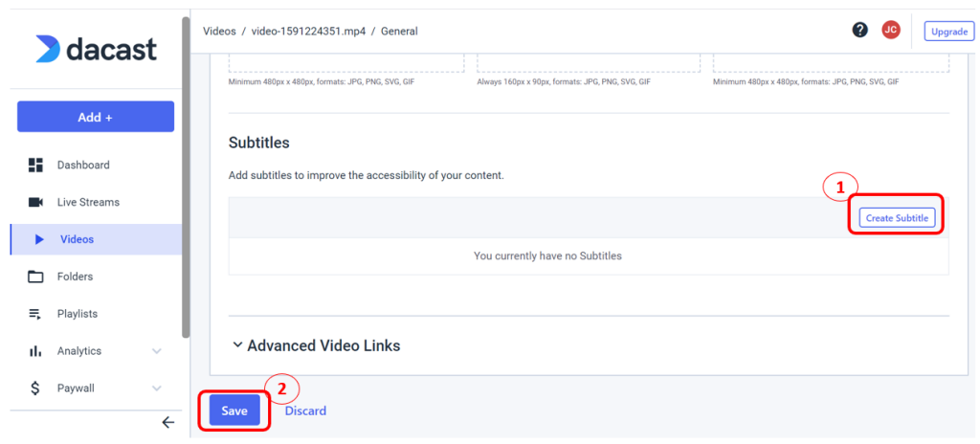This screenshot has width=980, height=444.
Task: Save the video settings
Action: [x=234, y=411]
